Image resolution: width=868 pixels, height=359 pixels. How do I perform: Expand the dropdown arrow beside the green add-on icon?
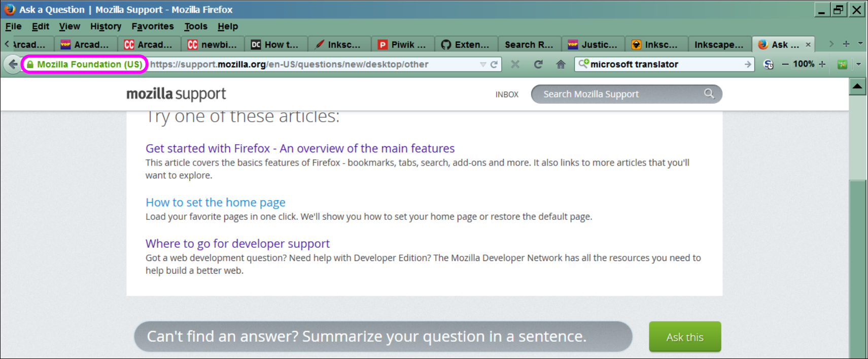pos(858,64)
